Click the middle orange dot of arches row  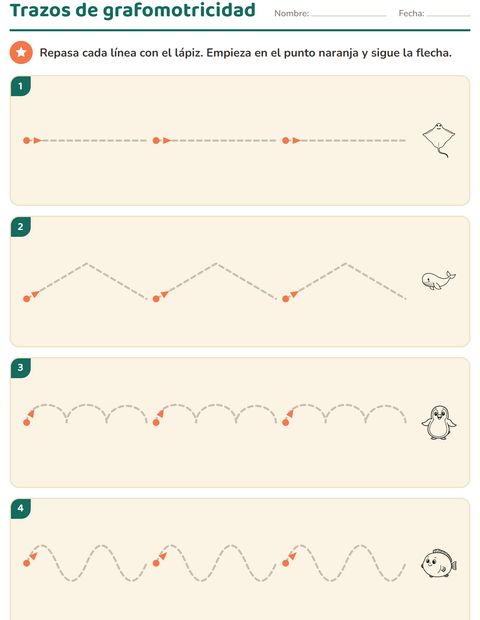click(x=156, y=423)
